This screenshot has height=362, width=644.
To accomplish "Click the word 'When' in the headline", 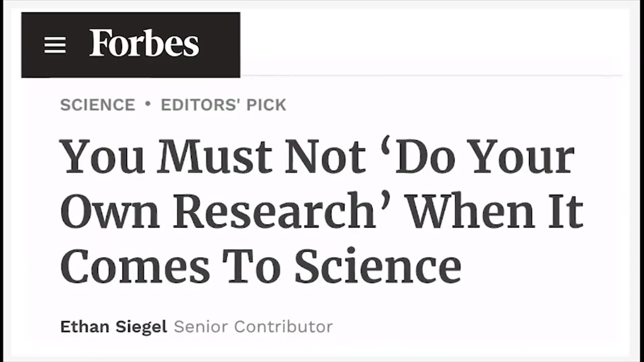I will 471,210.
